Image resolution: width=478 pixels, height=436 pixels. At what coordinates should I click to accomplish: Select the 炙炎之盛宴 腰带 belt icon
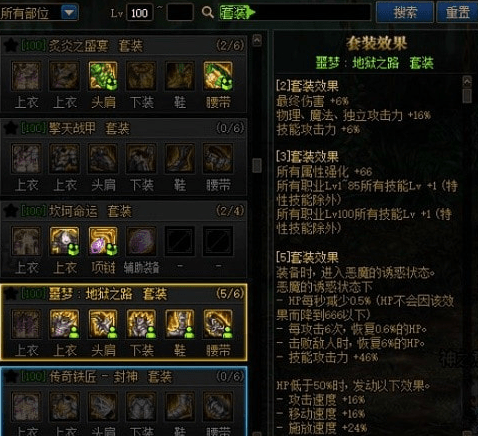[x=218, y=76]
